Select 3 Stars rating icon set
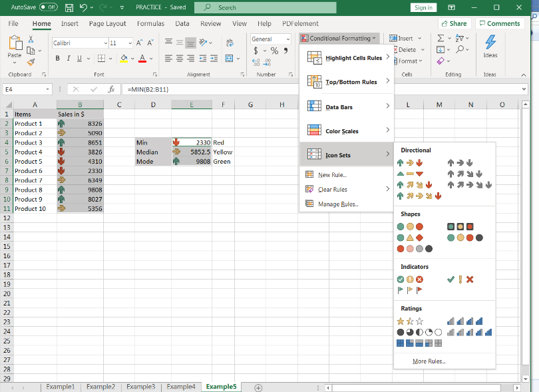539x392 pixels. [x=410, y=321]
